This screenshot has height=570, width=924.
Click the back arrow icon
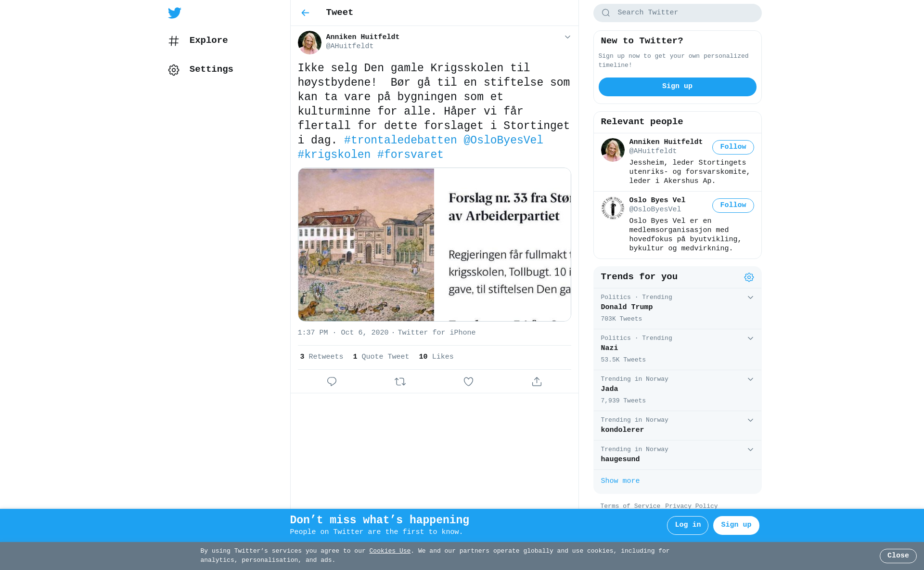(x=305, y=13)
